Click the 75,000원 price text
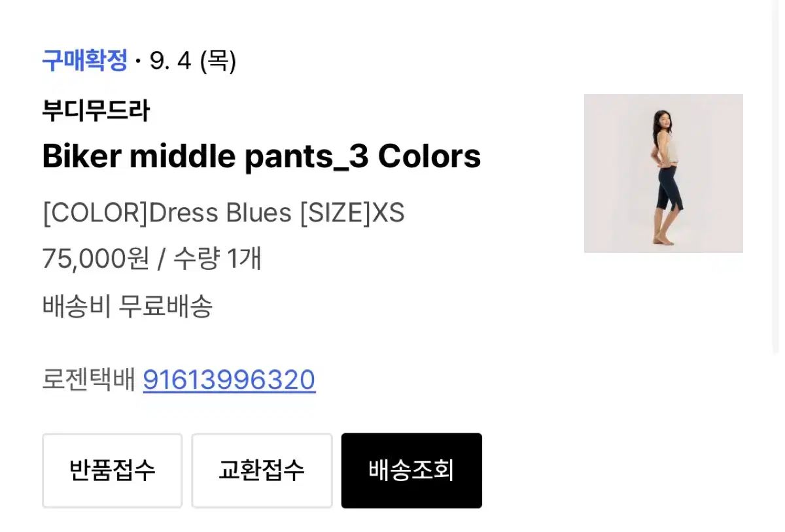Viewport: 785px width, 532px height. pos(96,259)
